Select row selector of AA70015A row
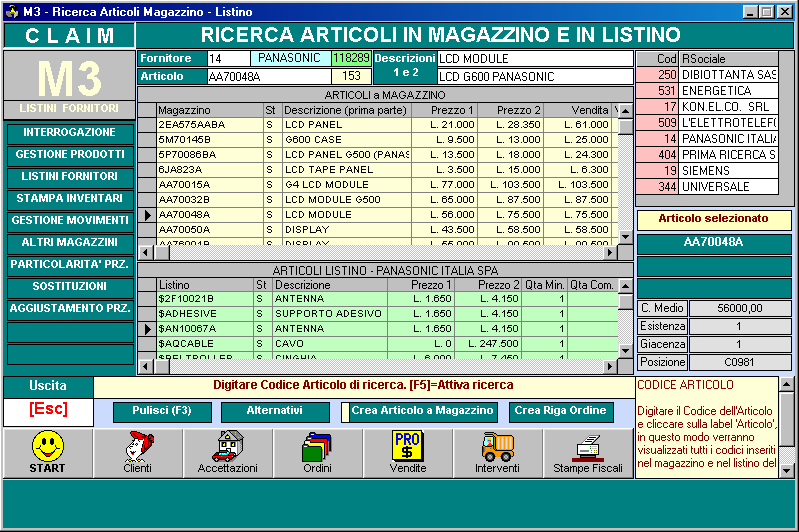 tap(147, 184)
